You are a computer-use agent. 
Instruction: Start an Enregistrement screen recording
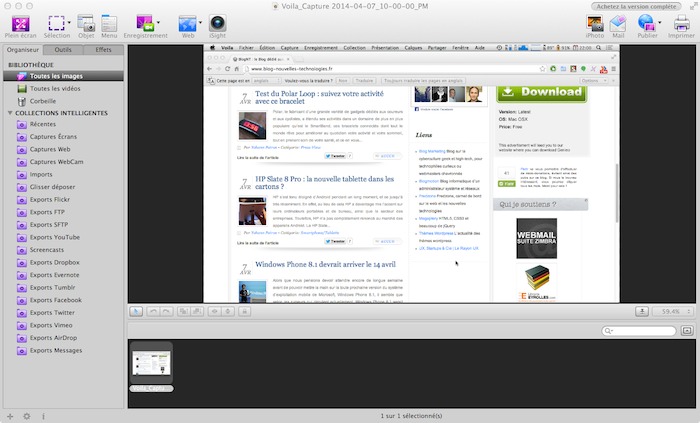pyautogui.click(x=145, y=23)
